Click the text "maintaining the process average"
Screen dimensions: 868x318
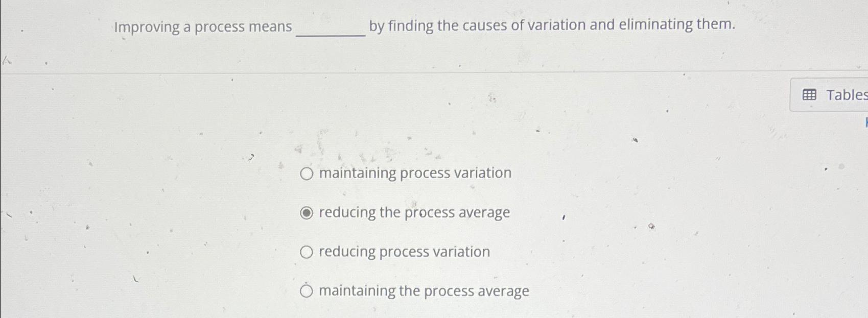click(424, 291)
